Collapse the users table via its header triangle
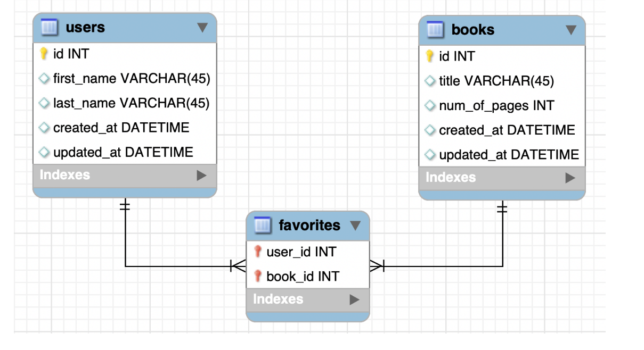The width and height of the screenshot is (644, 350). [x=202, y=28]
